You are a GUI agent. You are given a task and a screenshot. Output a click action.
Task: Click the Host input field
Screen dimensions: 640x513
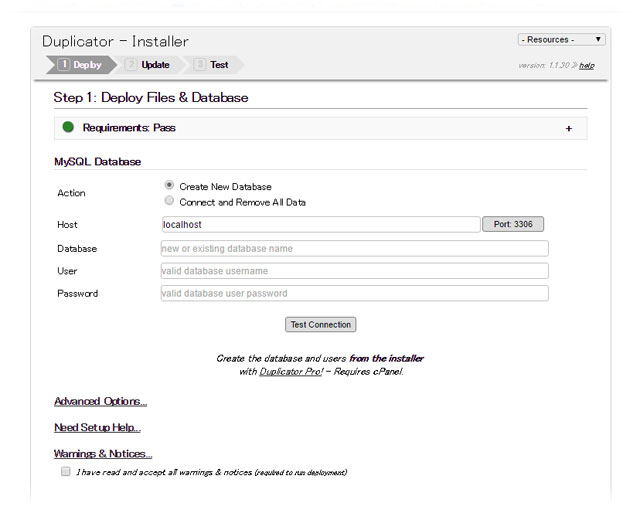[320, 225]
